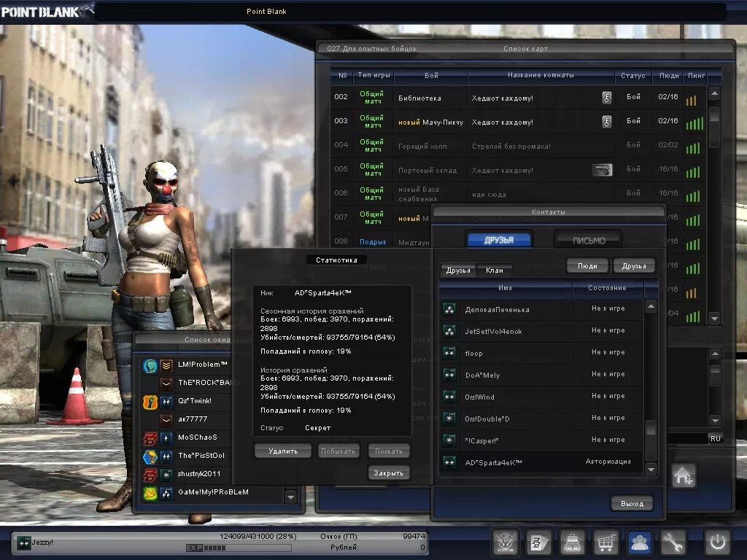Close statistics with Закрыть
The height and width of the screenshot is (560, 747).
(x=389, y=472)
